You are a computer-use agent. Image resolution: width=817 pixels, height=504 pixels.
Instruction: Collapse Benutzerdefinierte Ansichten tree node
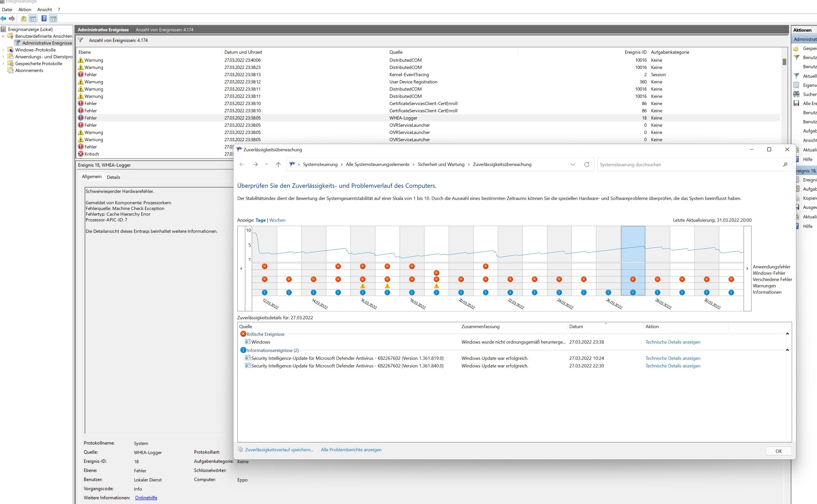(x=3, y=36)
